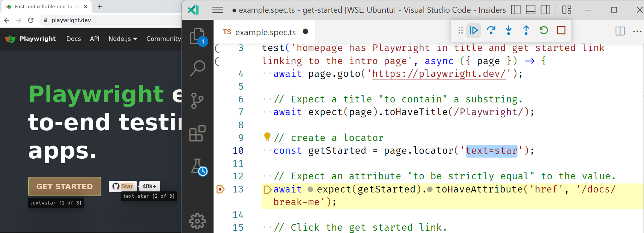Click the debug arrow at line 13 code start

267,189
